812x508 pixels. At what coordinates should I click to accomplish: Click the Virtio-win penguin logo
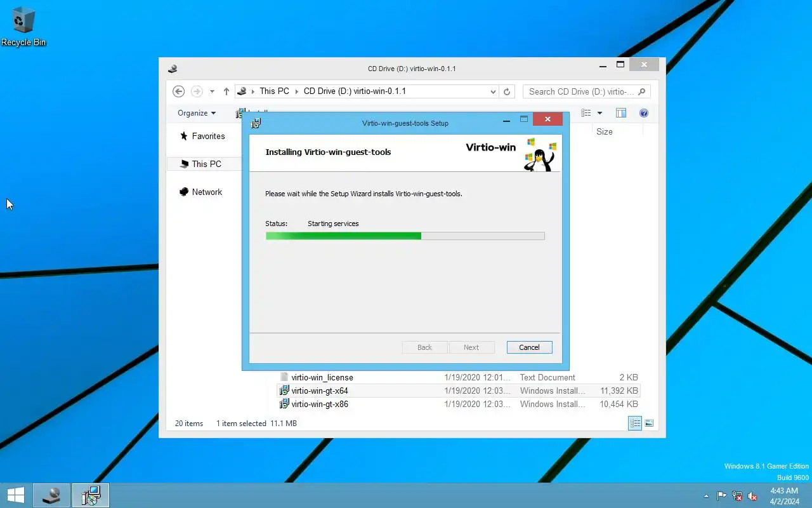540,154
